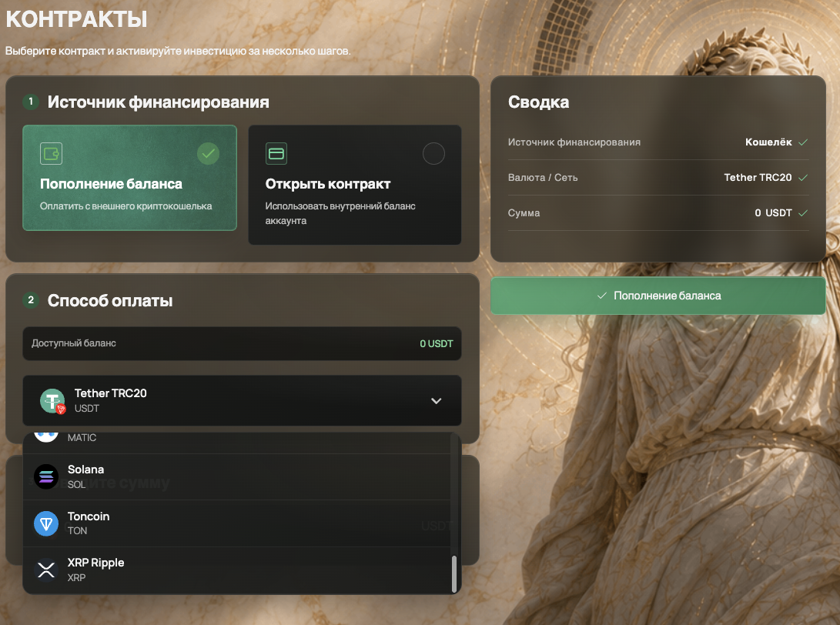Click the Кошелёк value in summary

click(768, 142)
